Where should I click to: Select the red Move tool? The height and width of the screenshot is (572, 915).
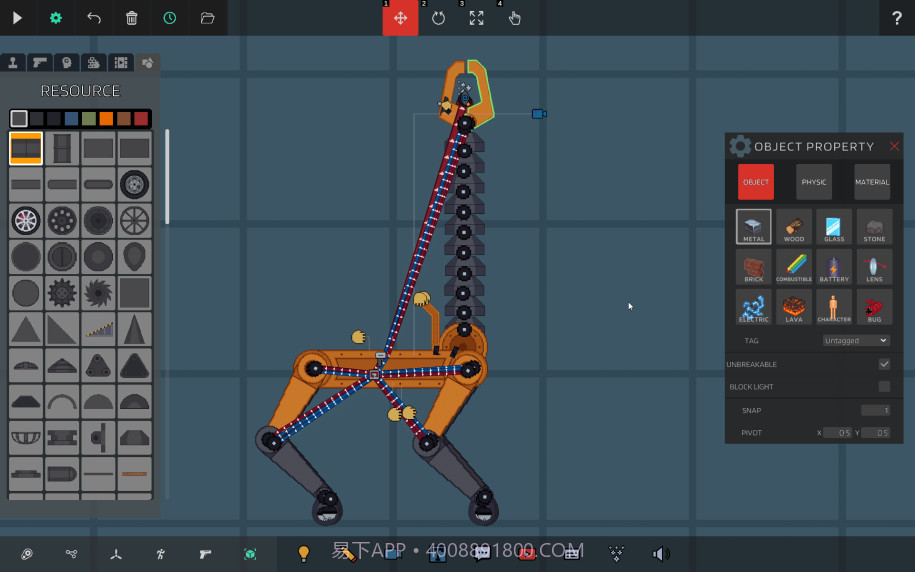pos(400,18)
